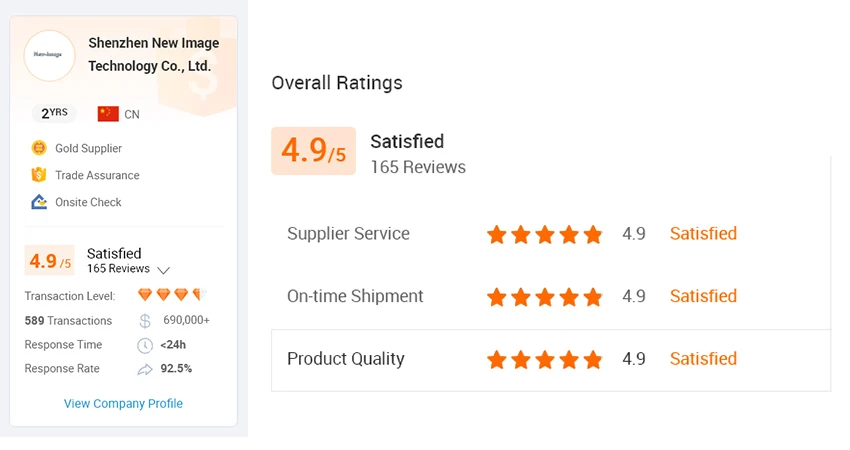
Task: Click the large 4.9/5 overall rating badge
Action: point(313,151)
